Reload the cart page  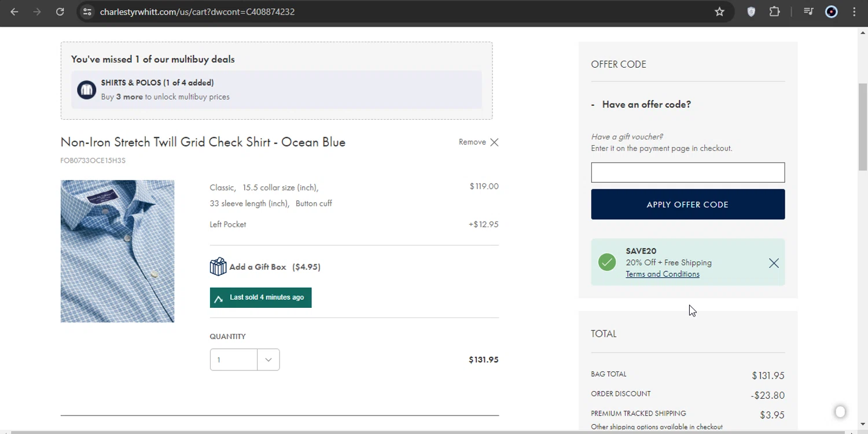point(60,12)
